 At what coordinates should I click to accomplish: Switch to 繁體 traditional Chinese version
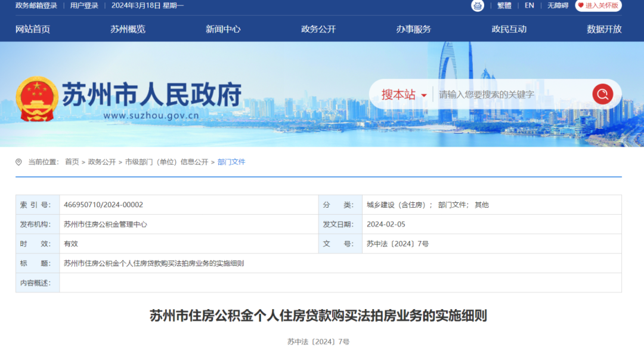pyautogui.click(x=504, y=5)
